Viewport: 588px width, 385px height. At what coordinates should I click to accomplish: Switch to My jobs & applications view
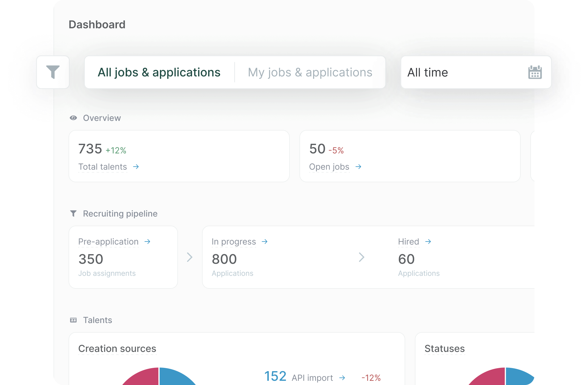310,72
